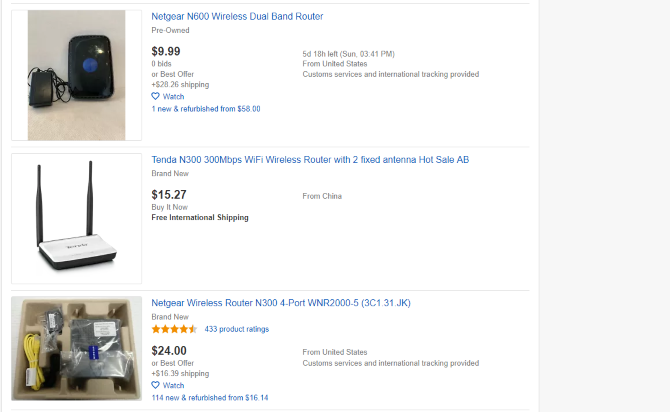Image resolution: width=670 pixels, height=412 pixels.
Task: Select the Watch text on the N600 listing
Action: click(x=173, y=97)
